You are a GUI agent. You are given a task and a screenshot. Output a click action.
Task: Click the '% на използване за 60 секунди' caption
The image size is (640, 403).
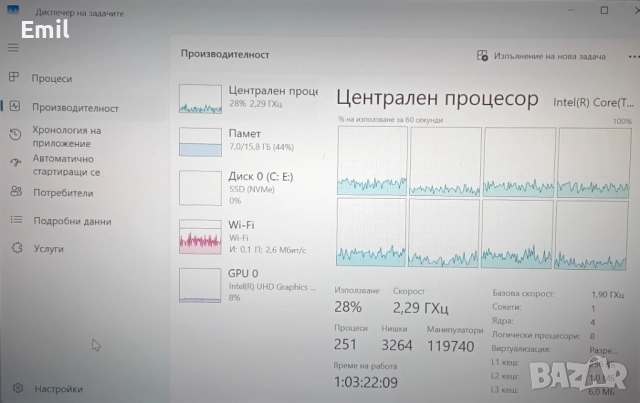click(x=390, y=120)
